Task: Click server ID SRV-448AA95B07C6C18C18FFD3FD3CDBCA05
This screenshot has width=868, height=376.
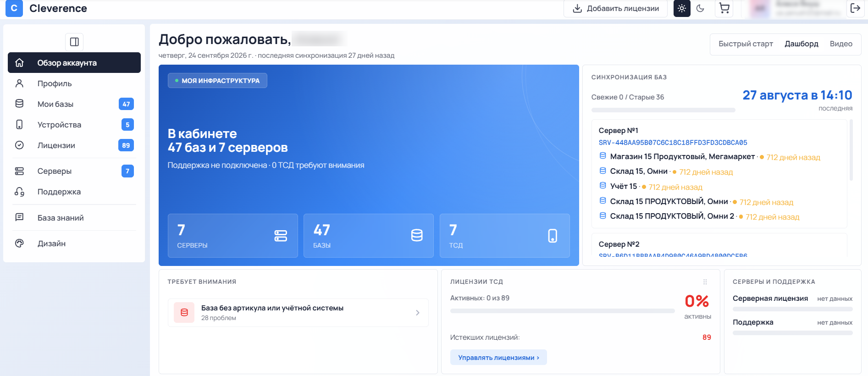Action: click(673, 143)
